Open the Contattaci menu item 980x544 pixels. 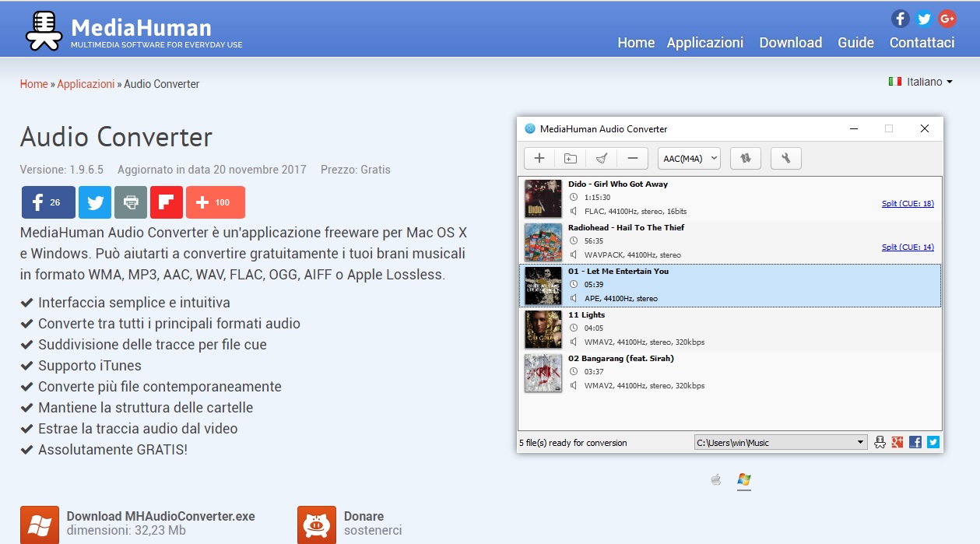tap(922, 43)
